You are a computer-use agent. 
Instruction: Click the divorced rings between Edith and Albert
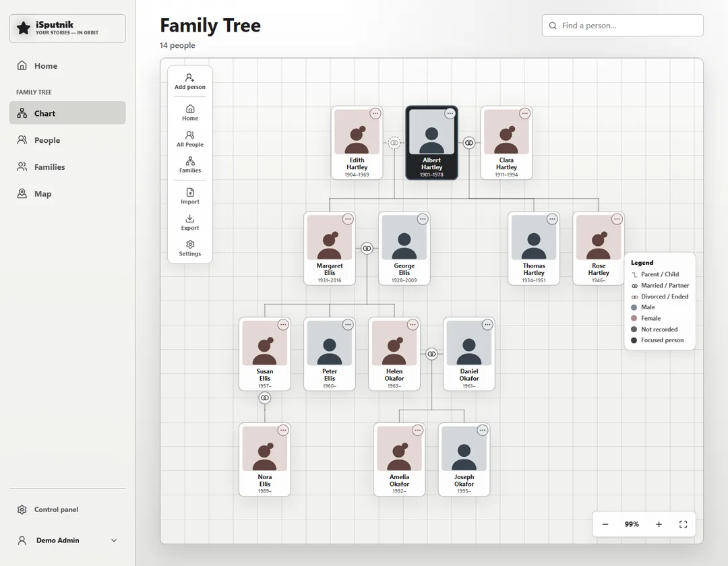click(x=394, y=142)
